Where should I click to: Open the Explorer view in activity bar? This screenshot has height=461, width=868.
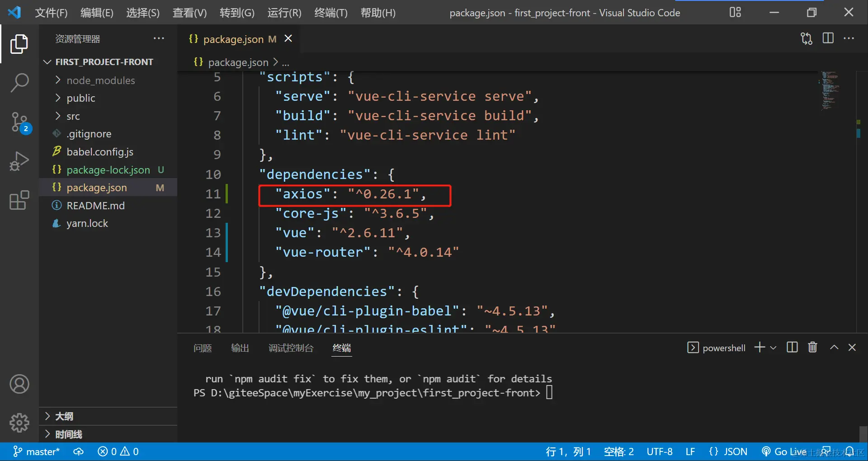click(19, 44)
